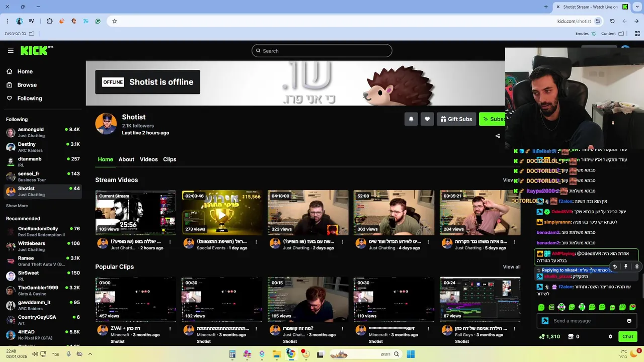Open the Chrome three-dot menu
This screenshot has width=644, height=362.
point(7,21)
